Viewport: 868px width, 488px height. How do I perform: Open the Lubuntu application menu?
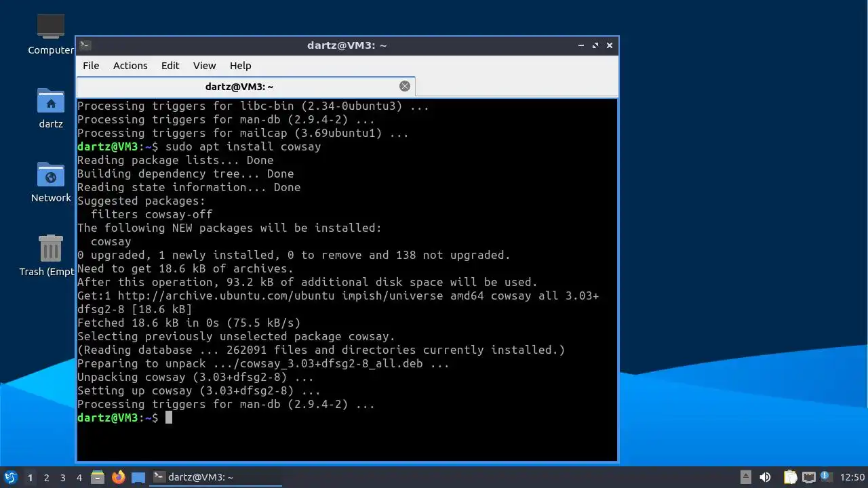point(11,477)
